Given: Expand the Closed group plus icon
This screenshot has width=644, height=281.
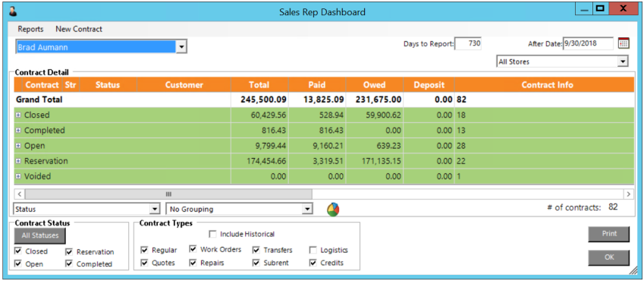Looking at the screenshot, I should point(18,115).
